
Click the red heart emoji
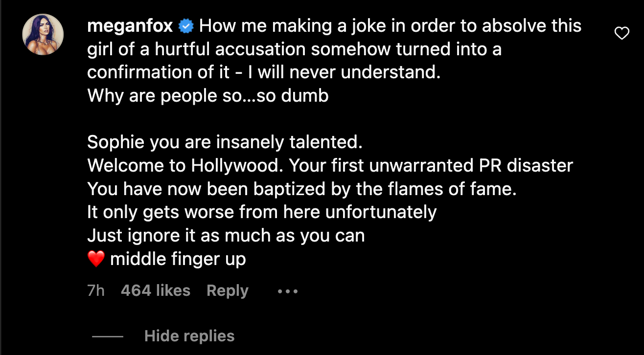tap(96, 259)
